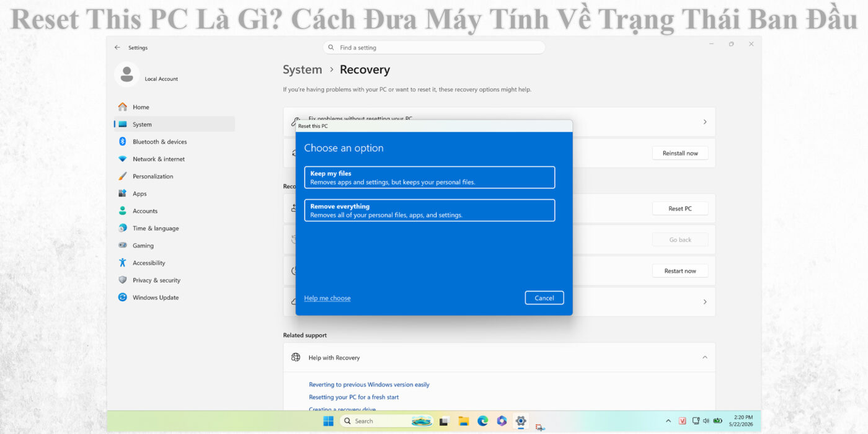Click System in the breadcrumb
868x434 pixels.
coord(303,69)
